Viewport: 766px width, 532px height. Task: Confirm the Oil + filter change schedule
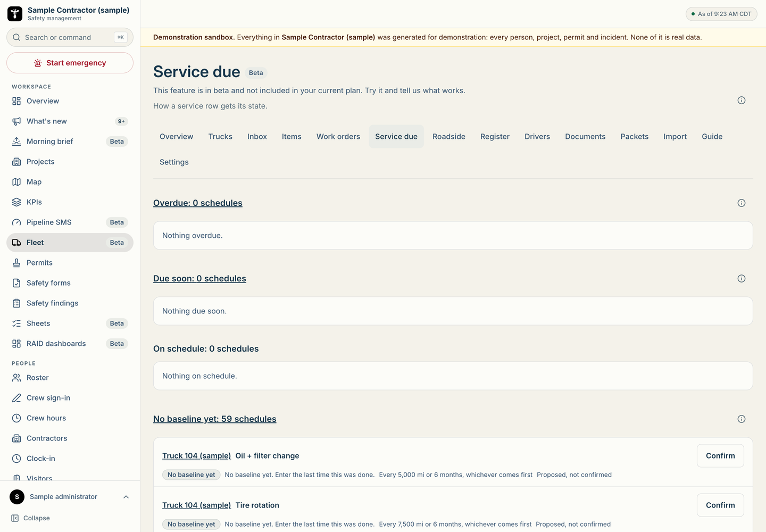(720, 456)
